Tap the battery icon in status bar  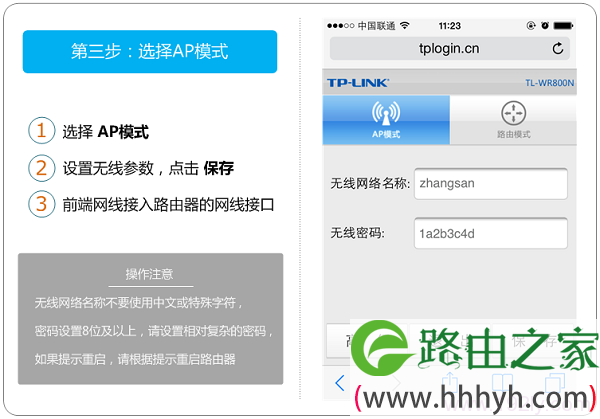pos(563,26)
